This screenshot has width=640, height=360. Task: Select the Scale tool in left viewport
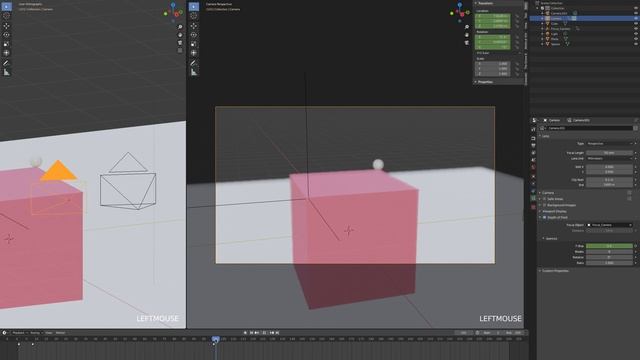[x=7, y=44]
